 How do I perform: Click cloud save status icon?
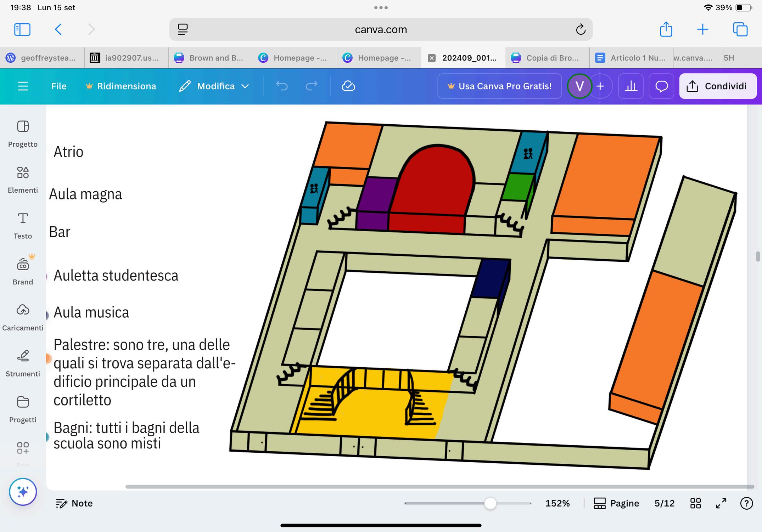348,86
